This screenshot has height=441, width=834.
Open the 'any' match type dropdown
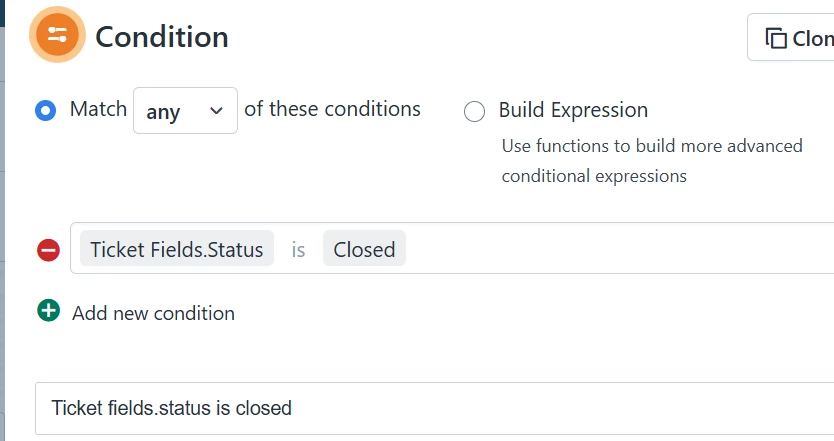point(185,111)
